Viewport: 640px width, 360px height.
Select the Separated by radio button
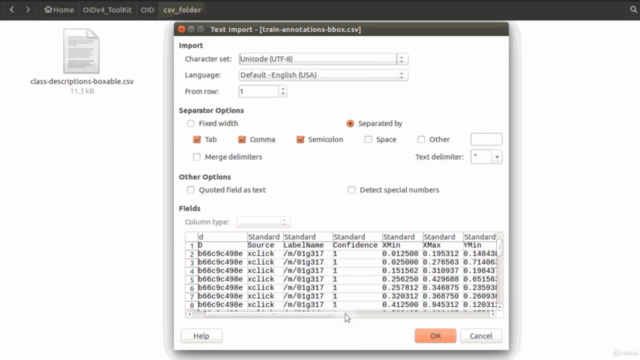point(350,123)
